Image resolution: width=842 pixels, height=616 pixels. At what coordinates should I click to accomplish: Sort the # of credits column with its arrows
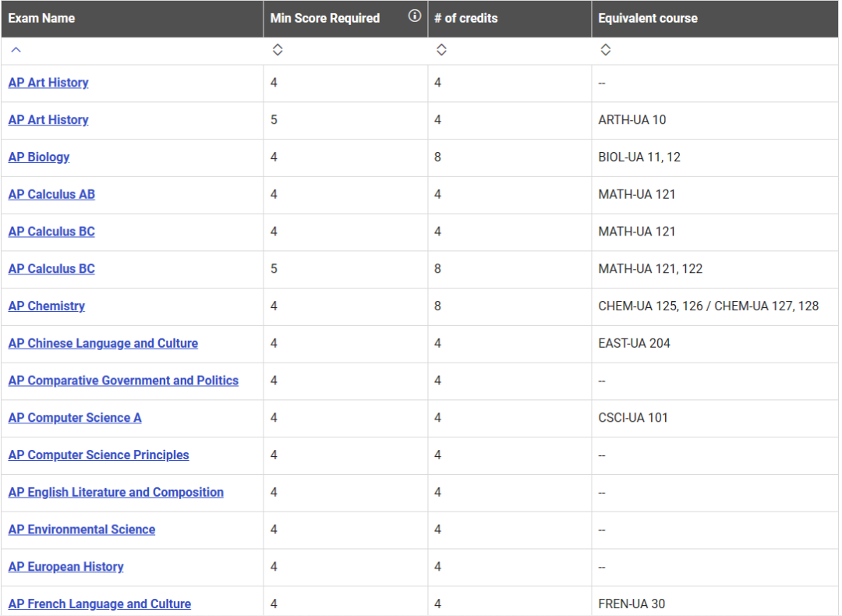pos(441,50)
